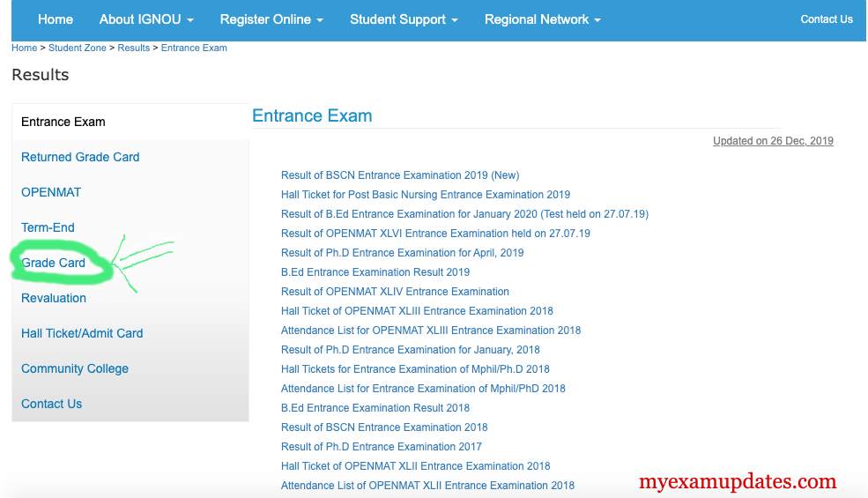This screenshot has height=498, width=868.
Task: Open Grade Card in the sidebar
Action: (x=53, y=263)
